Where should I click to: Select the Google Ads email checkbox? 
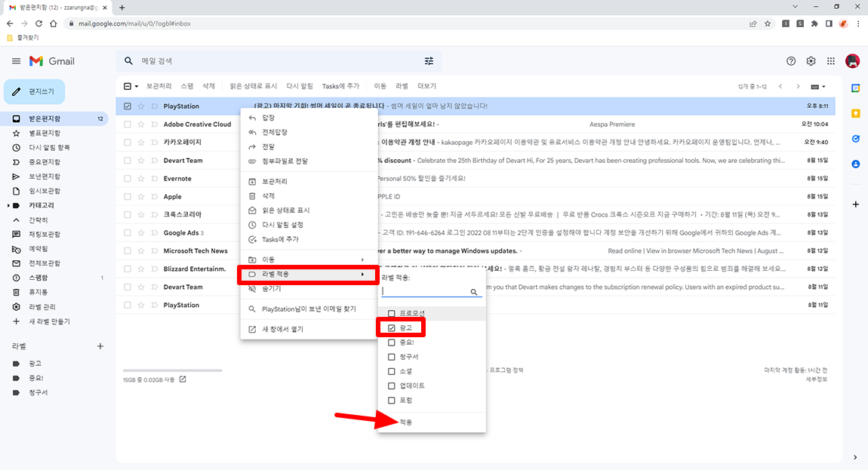pos(128,232)
